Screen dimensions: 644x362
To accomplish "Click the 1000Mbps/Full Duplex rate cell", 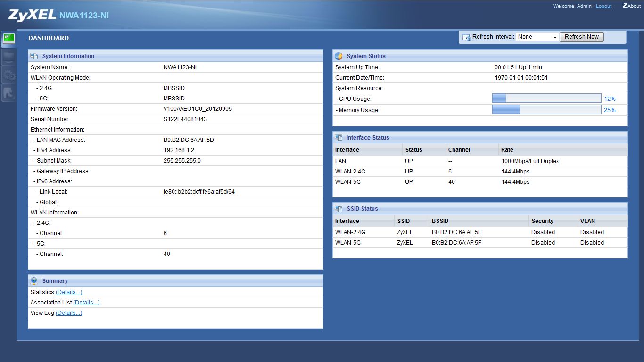I will (x=530, y=161).
